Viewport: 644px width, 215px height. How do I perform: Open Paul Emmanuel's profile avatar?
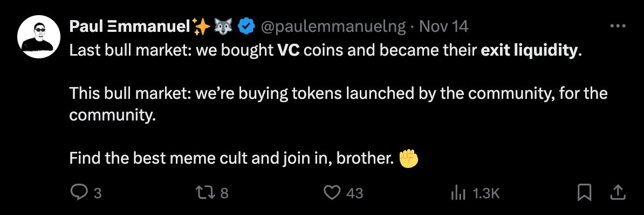pos(39,37)
